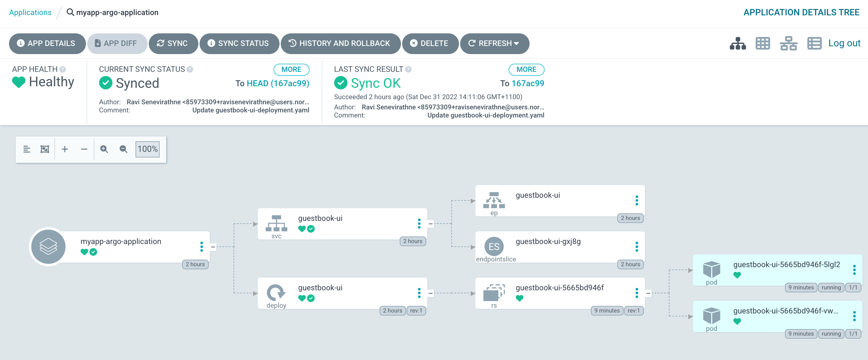Click the DELETE application button

point(430,44)
